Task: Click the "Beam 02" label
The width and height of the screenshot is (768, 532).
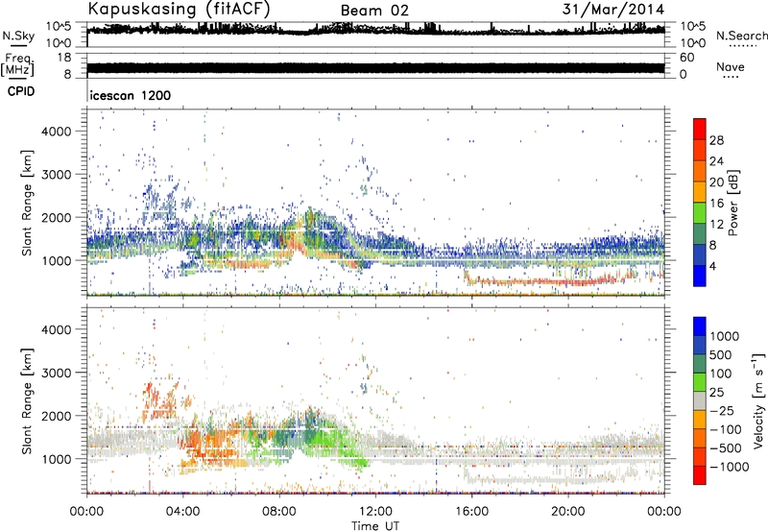Action: (374, 11)
